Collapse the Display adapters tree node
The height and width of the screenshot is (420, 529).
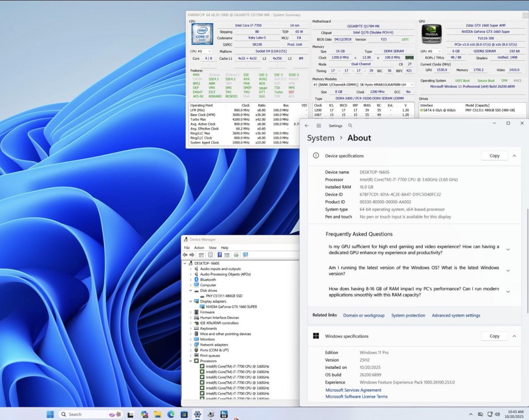tap(191, 301)
